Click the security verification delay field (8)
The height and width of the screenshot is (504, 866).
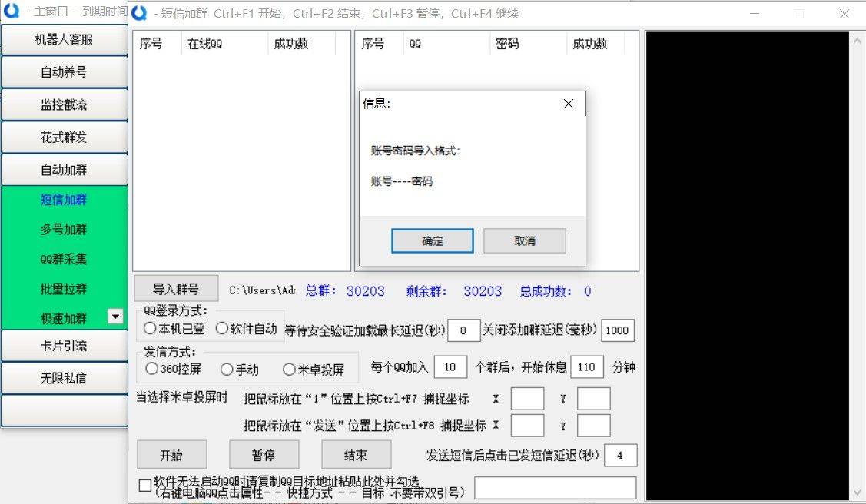pyautogui.click(x=464, y=330)
